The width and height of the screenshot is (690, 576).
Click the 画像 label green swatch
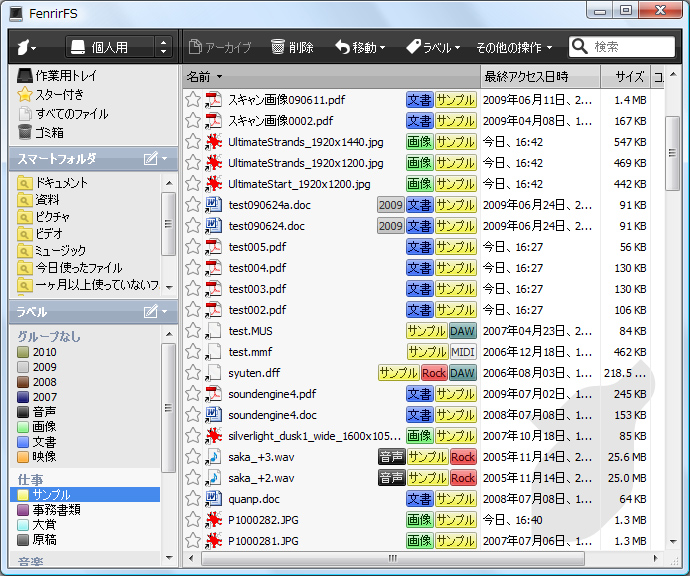tap(23, 427)
